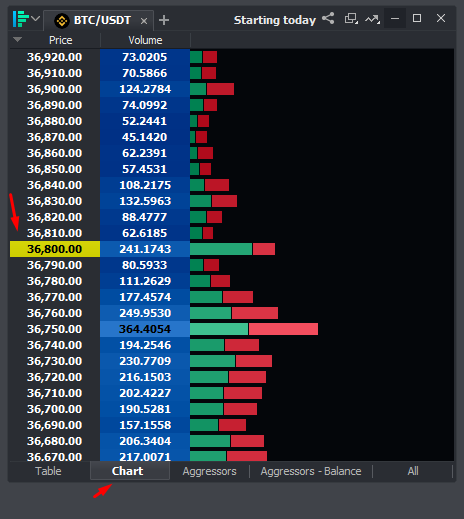Select the Aggressors - Balance view
This screenshot has height=519, width=464.
(x=311, y=471)
